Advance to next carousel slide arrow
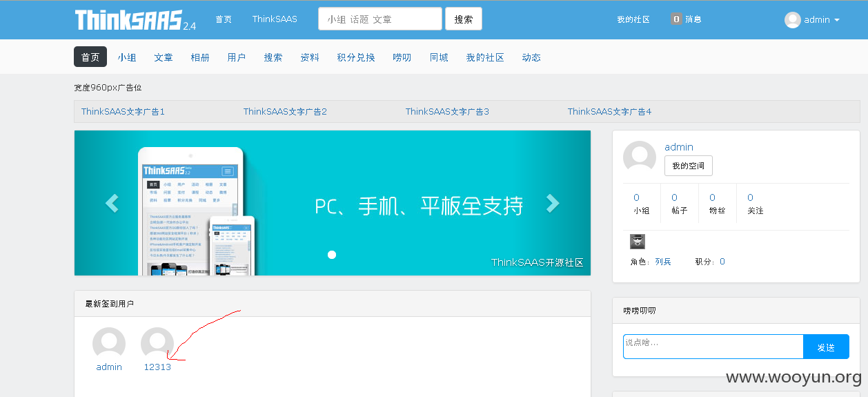 pyautogui.click(x=553, y=203)
